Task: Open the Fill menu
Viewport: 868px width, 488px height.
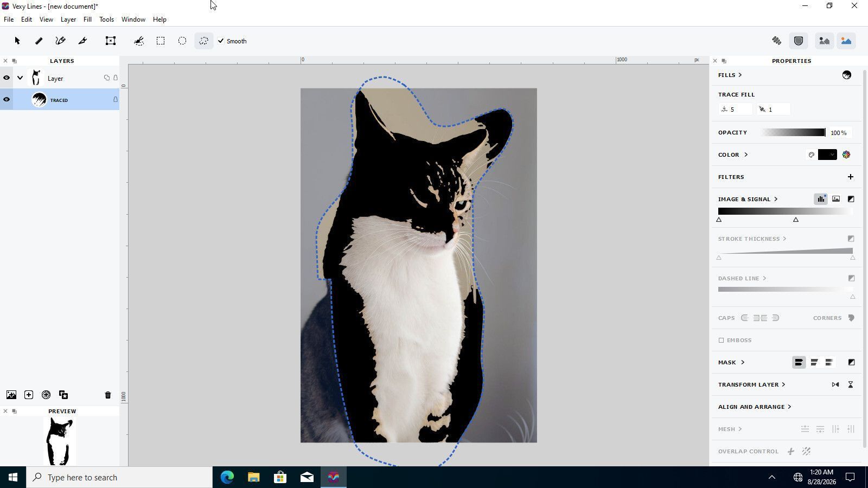Action: click(x=87, y=19)
